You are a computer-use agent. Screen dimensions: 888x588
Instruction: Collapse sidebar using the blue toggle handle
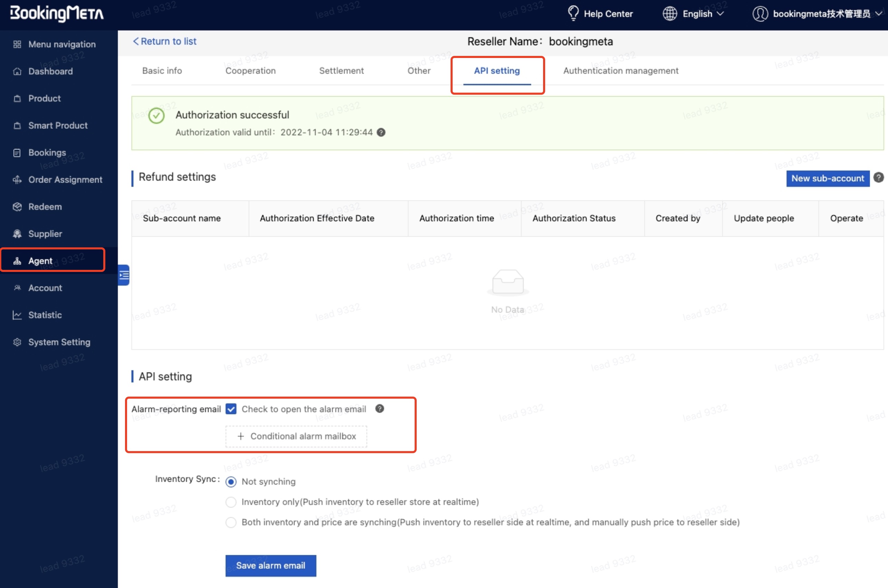click(124, 275)
